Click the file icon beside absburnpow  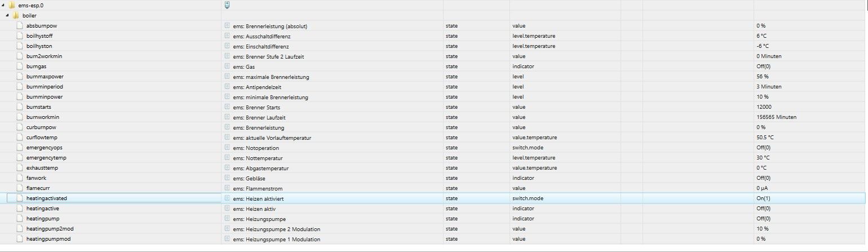coord(20,25)
